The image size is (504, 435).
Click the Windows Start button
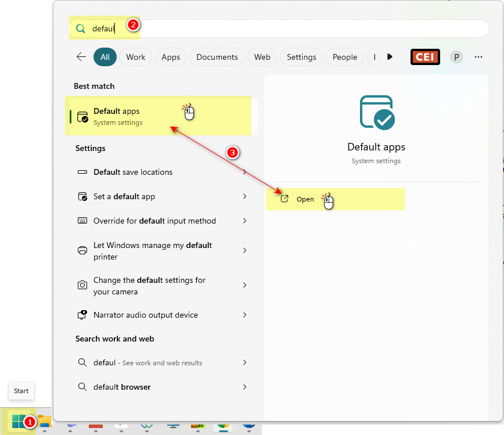(x=18, y=421)
